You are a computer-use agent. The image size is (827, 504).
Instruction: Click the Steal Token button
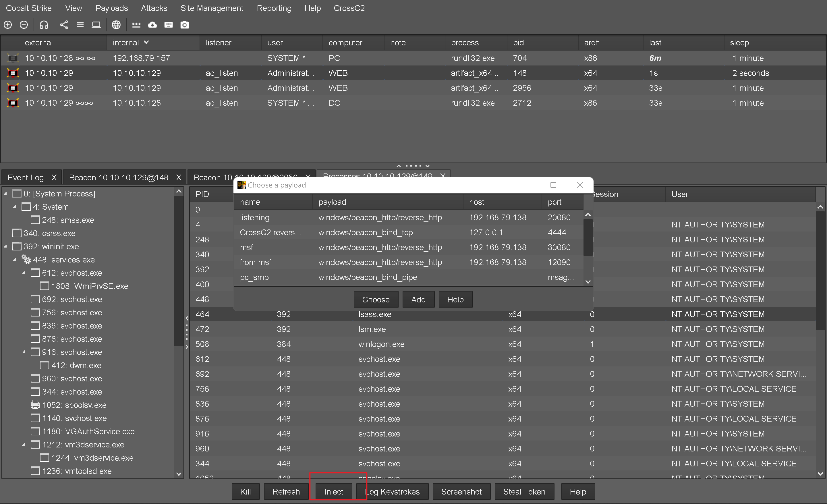(x=524, y=492)
